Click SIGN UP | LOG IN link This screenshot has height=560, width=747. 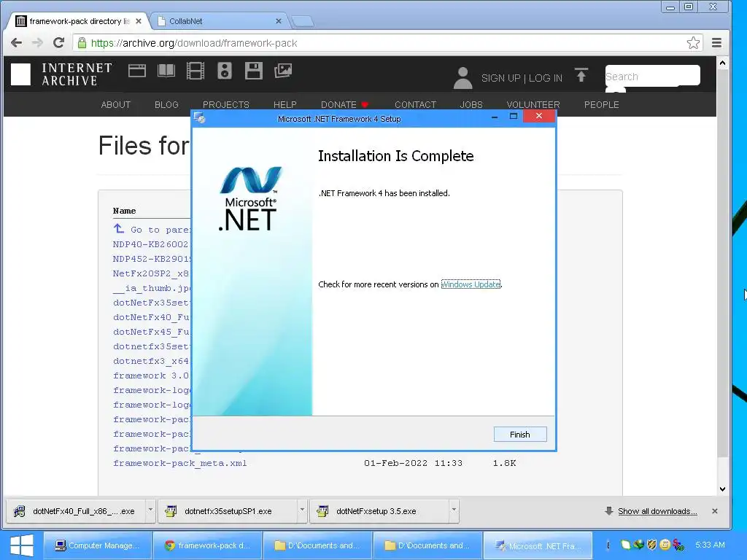click(x=522, y=78)
